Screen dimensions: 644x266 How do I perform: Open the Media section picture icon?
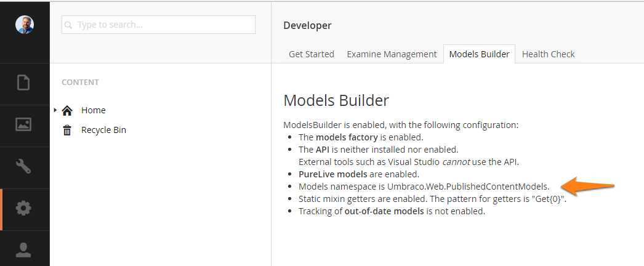23,124
